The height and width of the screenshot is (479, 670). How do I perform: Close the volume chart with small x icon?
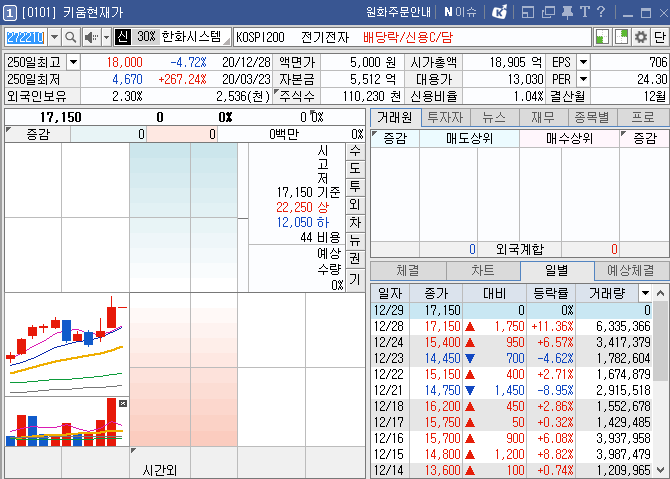tap(123, 403)
